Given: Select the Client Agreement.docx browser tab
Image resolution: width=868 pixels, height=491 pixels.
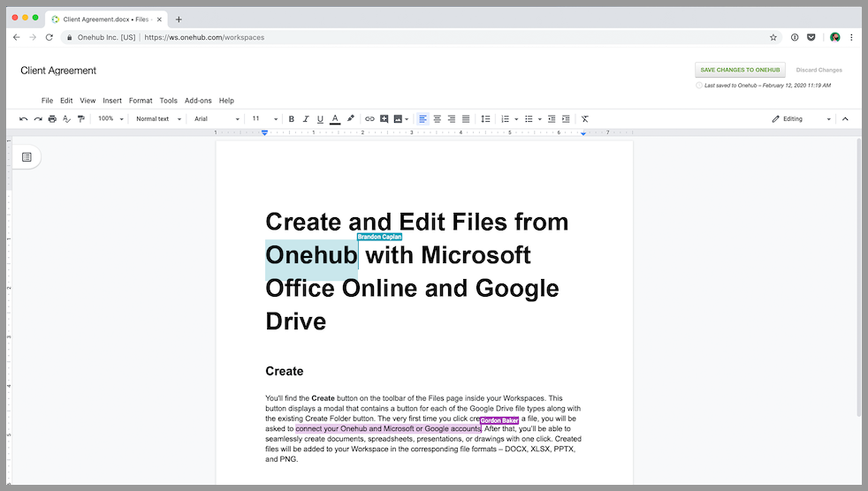Looking at the screenshot, I should (105, 19).
